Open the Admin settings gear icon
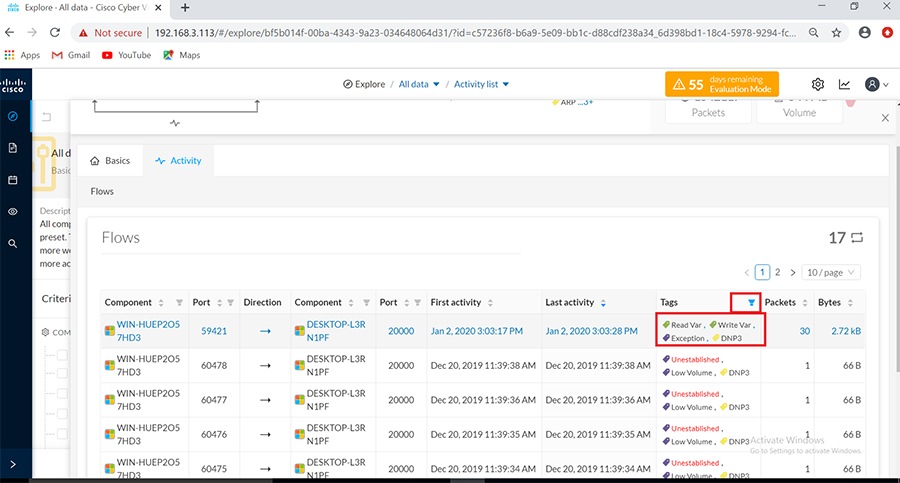Image resolution: width=900 pixels, height=483 pixels. point(818,84)
